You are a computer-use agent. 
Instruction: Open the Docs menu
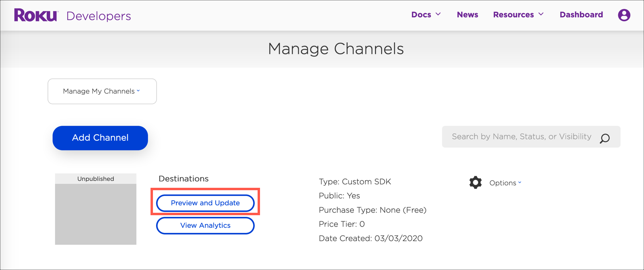point(421,15)
